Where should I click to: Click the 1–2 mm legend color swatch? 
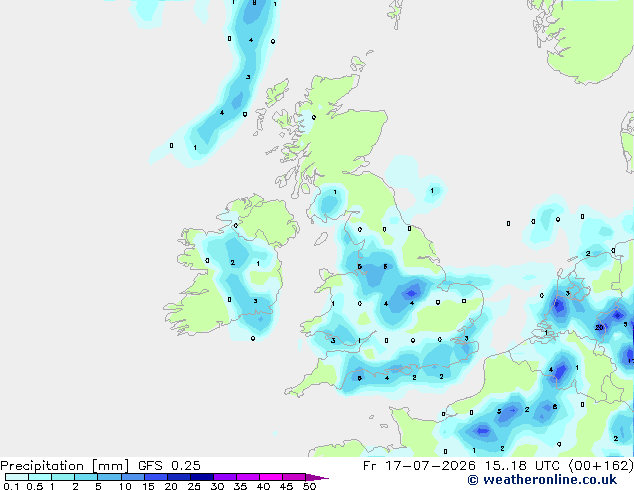point(63,477)
